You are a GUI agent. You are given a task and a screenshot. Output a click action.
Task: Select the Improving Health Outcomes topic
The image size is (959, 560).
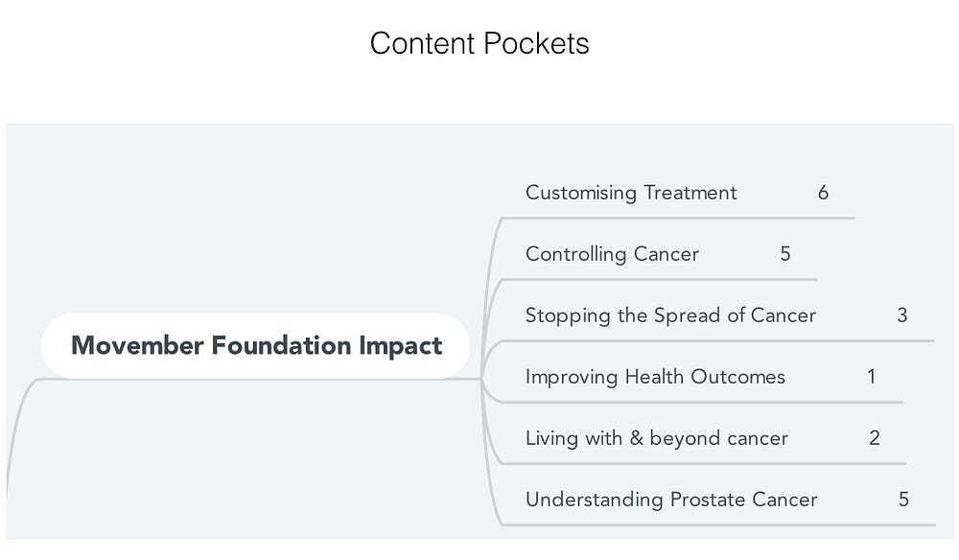pyautogui.click(x=655, y=377)
